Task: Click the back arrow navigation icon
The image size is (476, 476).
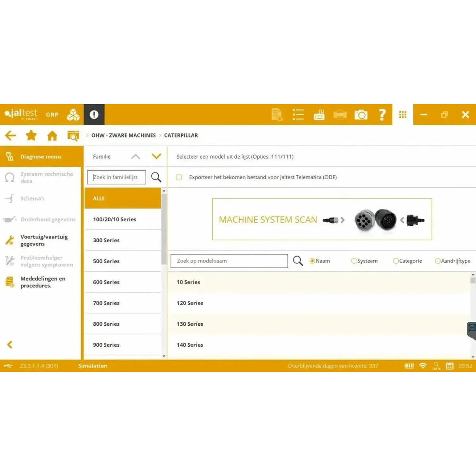Action: [11, 136]
